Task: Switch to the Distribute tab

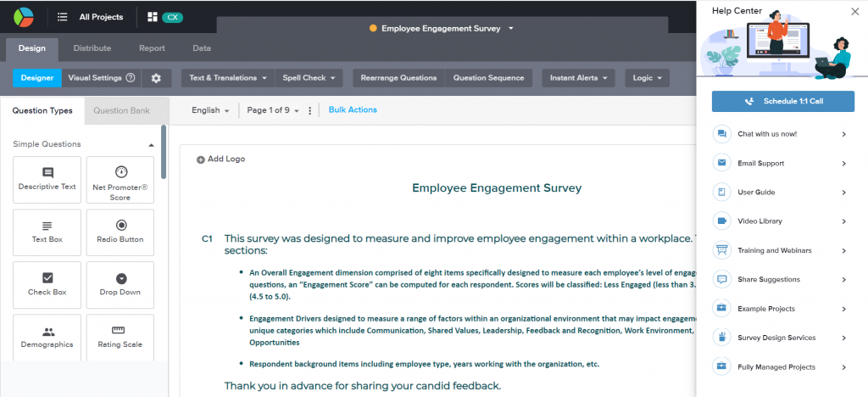Action: tap(92, 48)
